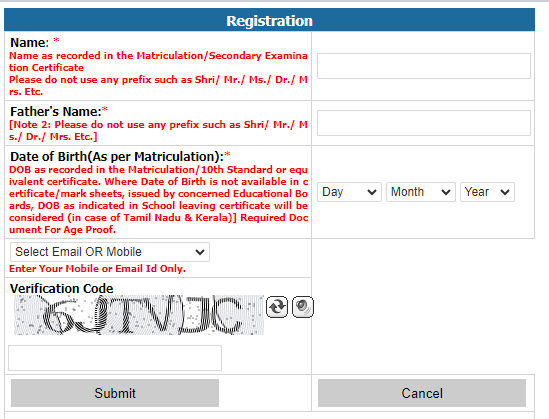Cancel the registration form
The image size is (549, 419).
click(x=422, y=393)
